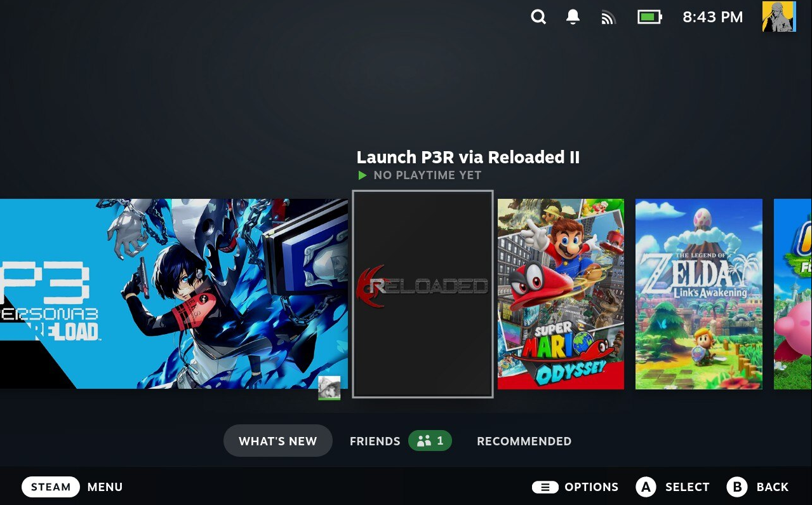Viewport: 812px width, 505px height.
Task: Click the wireless signal status icon
Action: (608, 18)
